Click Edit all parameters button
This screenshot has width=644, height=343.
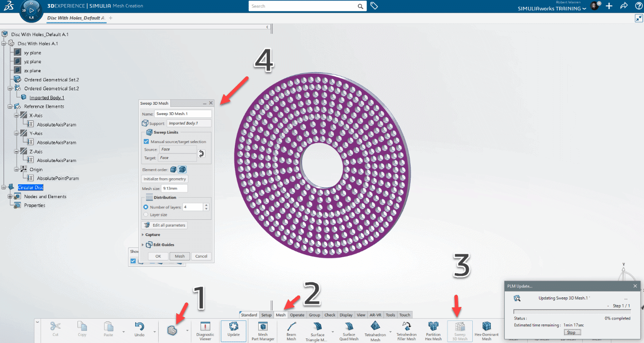tap(164, 225)
